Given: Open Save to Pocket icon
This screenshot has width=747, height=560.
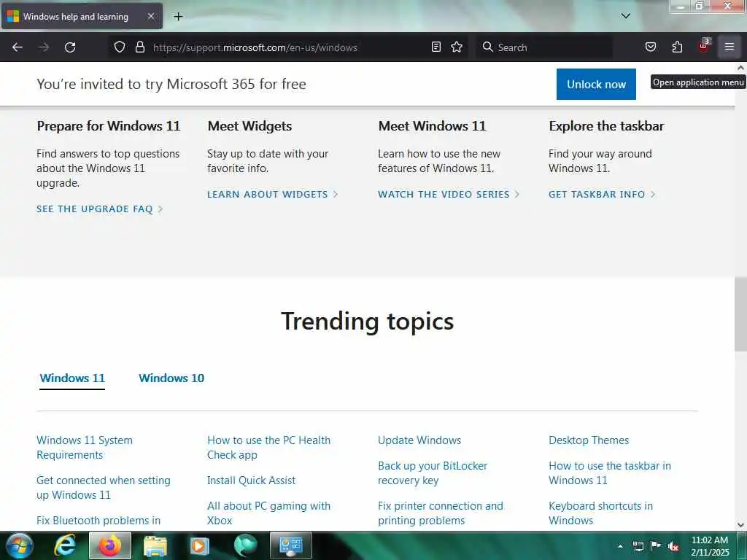Looking at the screenshot, I should click(650, 47).
